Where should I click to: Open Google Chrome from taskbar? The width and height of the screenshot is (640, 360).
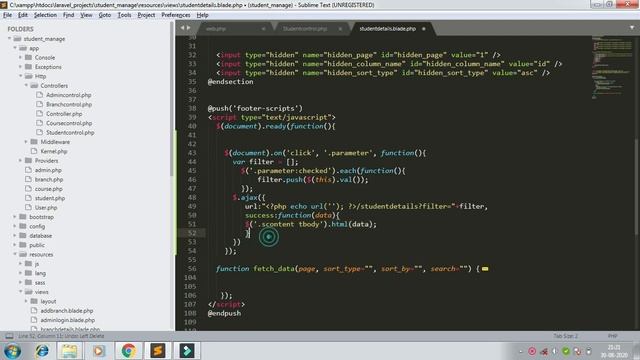pyautogui.click(x=128, y=351)
